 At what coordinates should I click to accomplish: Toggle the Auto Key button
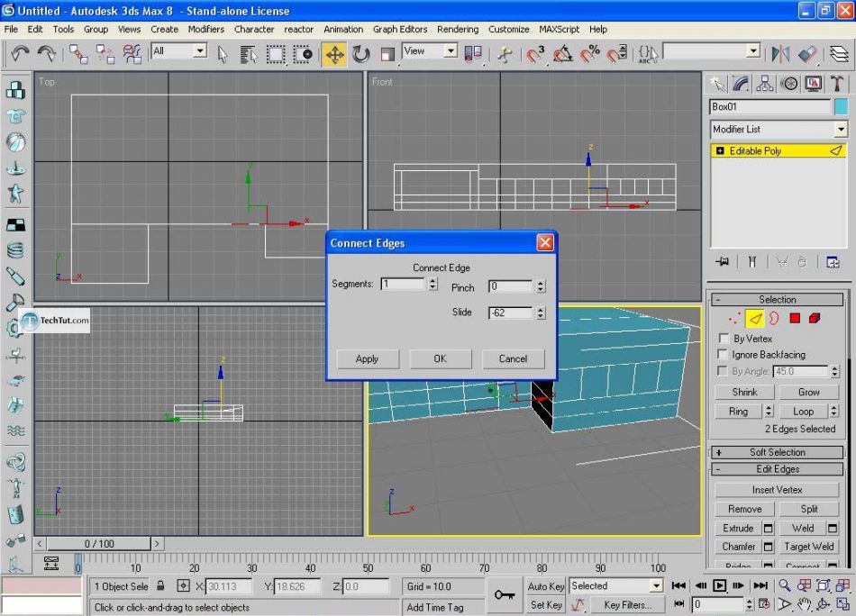click(545, 586)
